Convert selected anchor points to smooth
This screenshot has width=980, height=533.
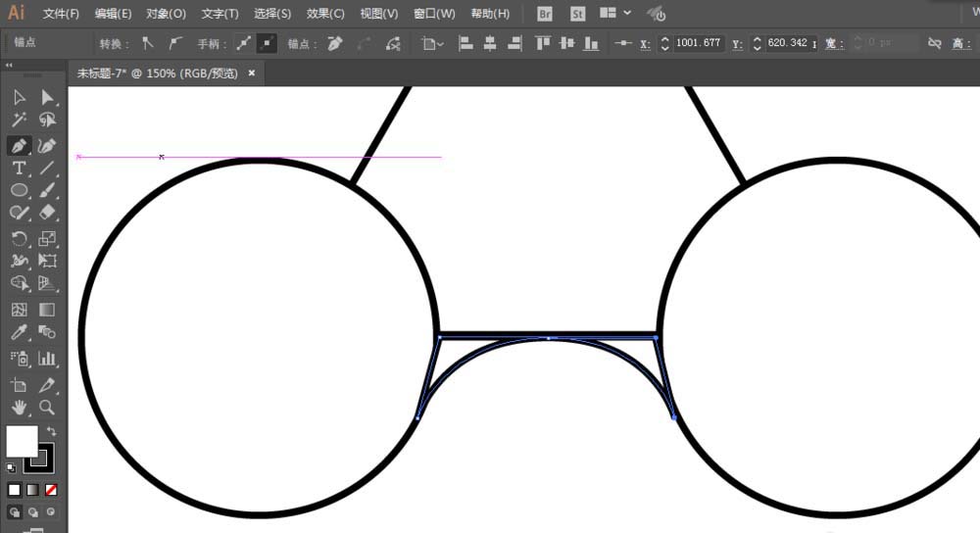point(175,43)
